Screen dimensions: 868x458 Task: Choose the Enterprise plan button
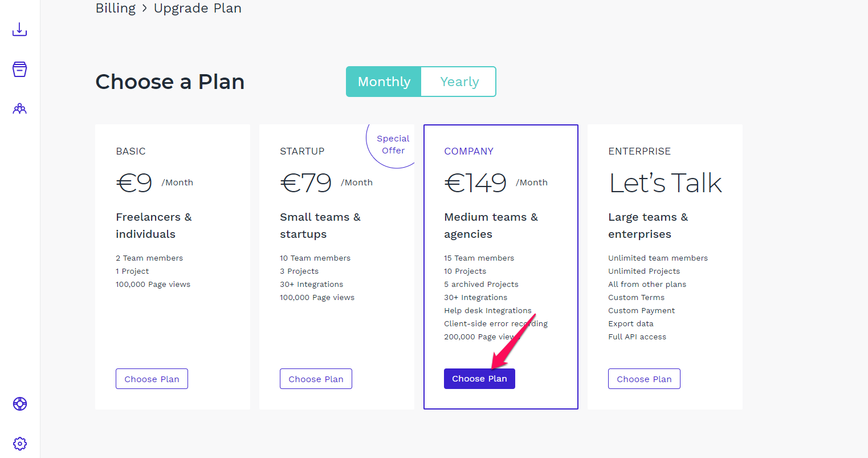coord(644,379)
